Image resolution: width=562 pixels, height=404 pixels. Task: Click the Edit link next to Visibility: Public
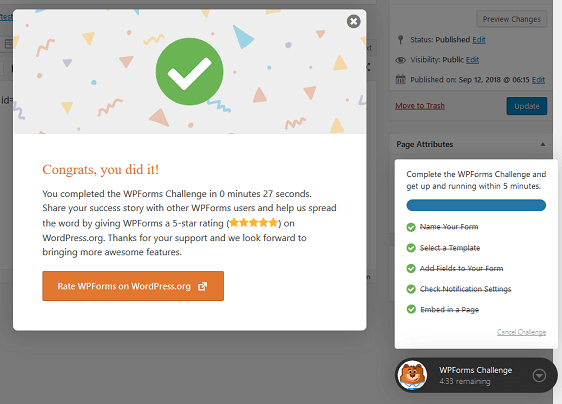pyautogui.click(x=472, y=60)
